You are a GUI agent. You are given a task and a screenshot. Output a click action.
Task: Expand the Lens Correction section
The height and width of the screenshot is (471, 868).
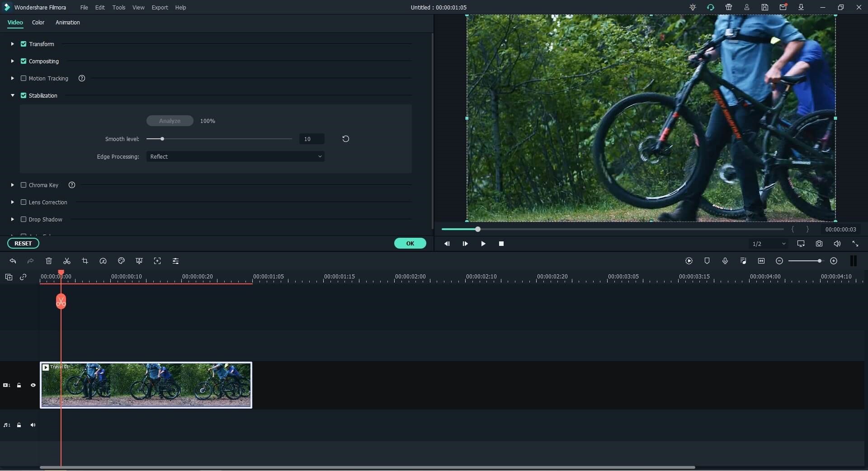[13, 202]
